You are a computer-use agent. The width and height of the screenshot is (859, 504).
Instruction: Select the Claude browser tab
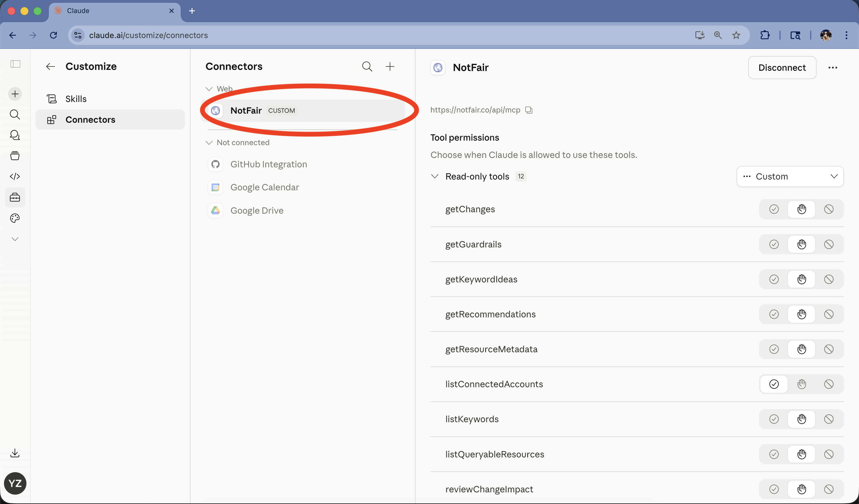pos(115,11)
